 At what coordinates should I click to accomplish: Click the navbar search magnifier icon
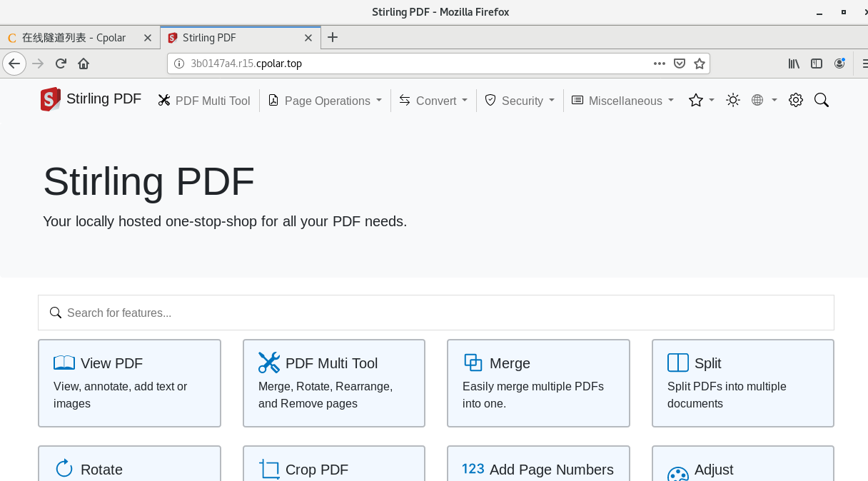[822, 101]
